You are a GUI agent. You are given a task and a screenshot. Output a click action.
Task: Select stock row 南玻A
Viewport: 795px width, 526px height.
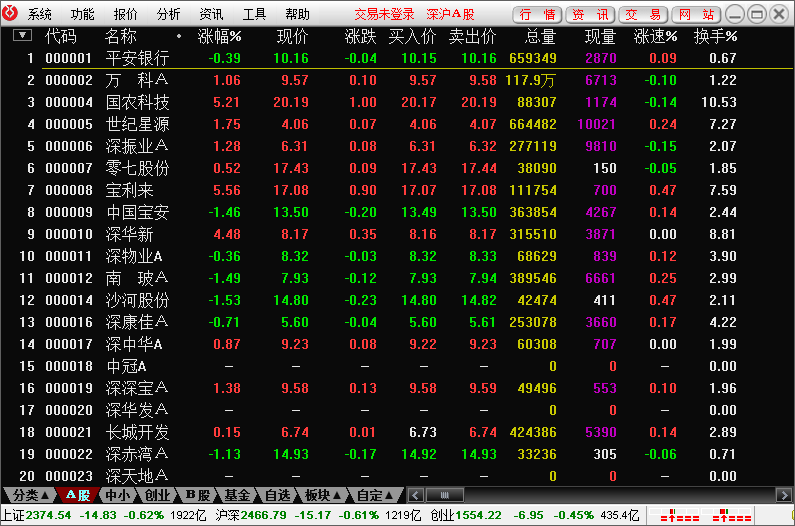(397, 278)
